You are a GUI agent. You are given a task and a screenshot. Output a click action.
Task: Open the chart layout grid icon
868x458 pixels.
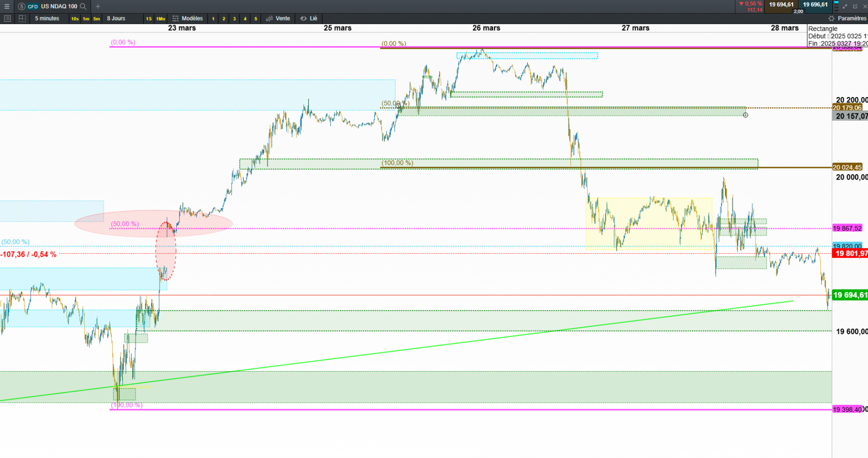click(x=22, y=18)
